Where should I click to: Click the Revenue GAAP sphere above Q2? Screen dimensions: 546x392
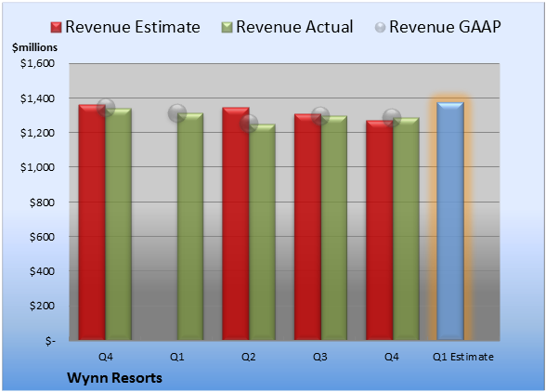[249, 123]
